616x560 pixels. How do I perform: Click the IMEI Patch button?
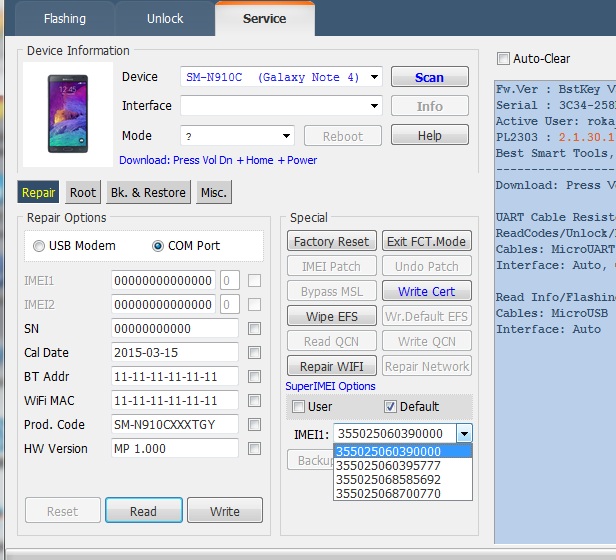[332, 266]
